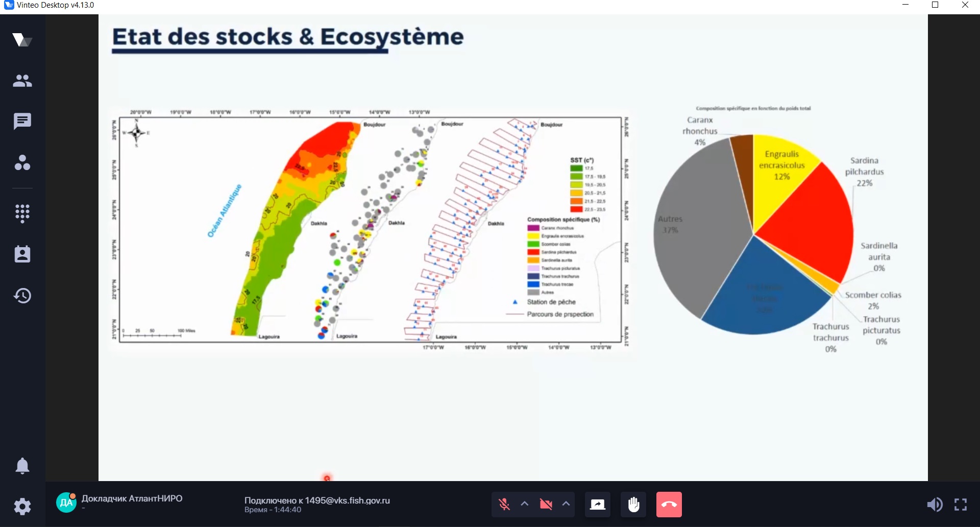Click the Océan Atlantique map label
Image resolution: width=980 pixels, height=527 pixels.
point(224,210)
